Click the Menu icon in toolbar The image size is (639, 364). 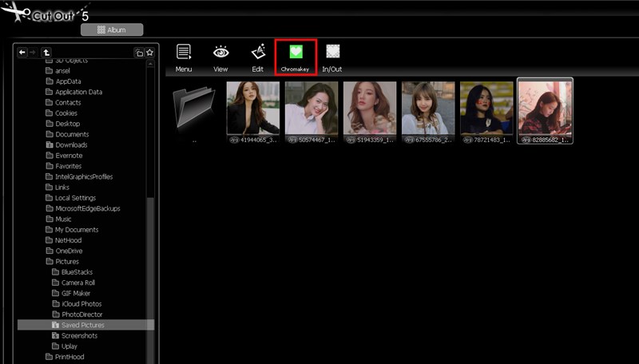[184, 57]
